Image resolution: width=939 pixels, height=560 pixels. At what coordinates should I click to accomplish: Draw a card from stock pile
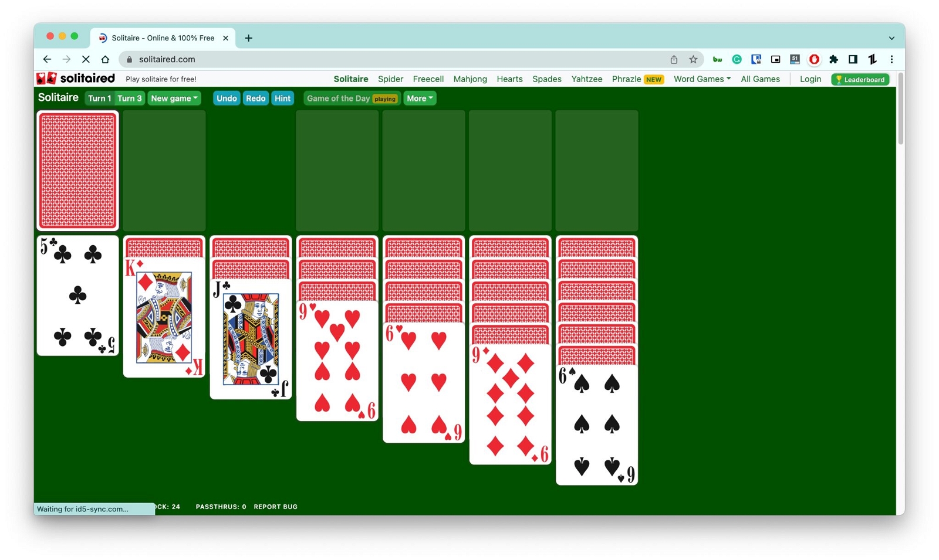coord(77,171)
